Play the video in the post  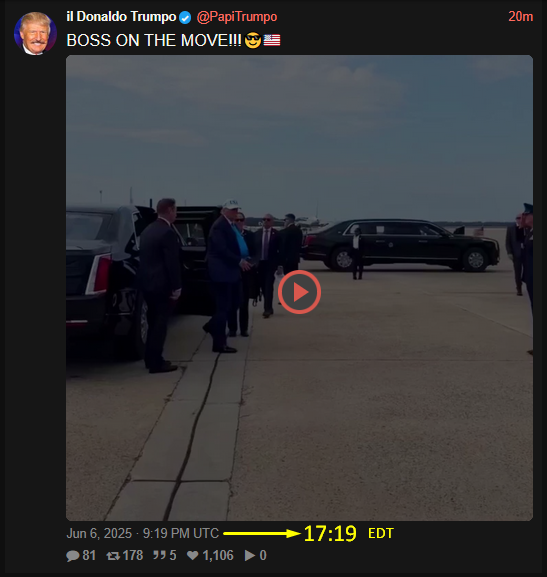pos(299,292)
